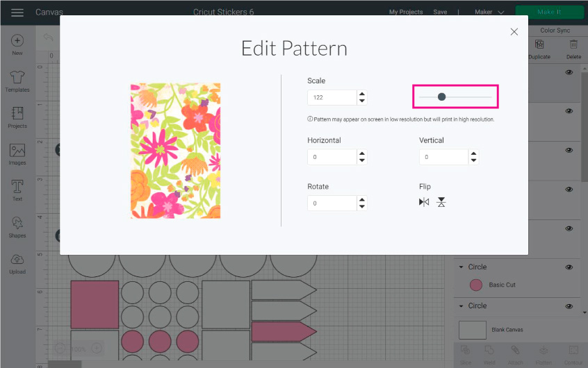Viewport: 588px width, 368px height.
Task: Flip pattern horizontally
Action: 424,202
